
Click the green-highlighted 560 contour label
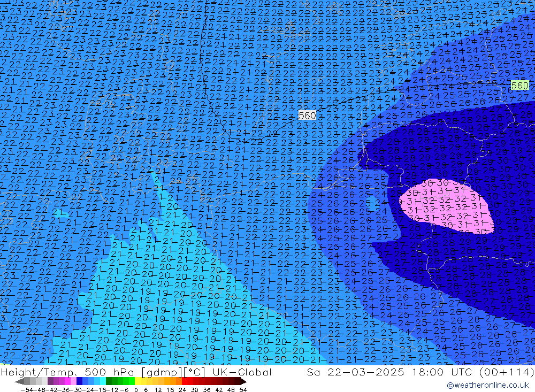(519, 85)
